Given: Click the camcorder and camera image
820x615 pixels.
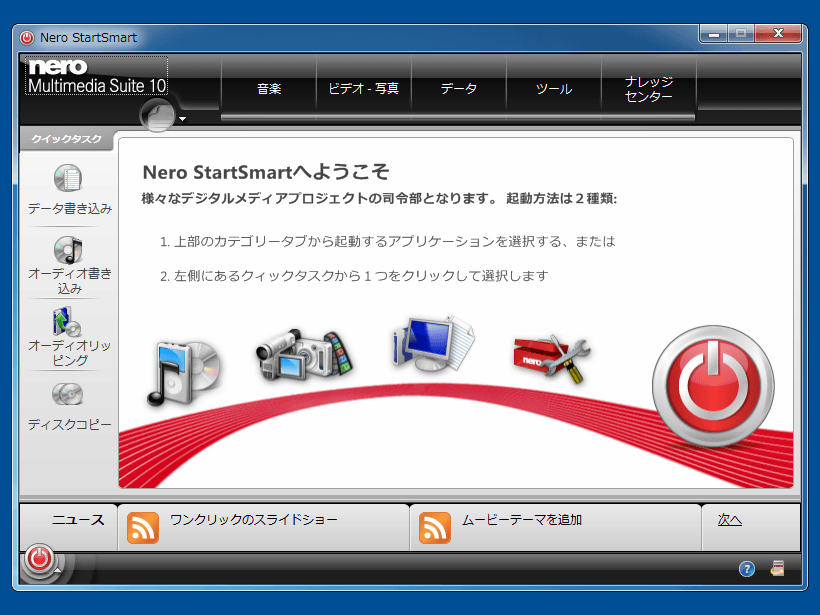Looking at the screenshot, I should point(304,355).
